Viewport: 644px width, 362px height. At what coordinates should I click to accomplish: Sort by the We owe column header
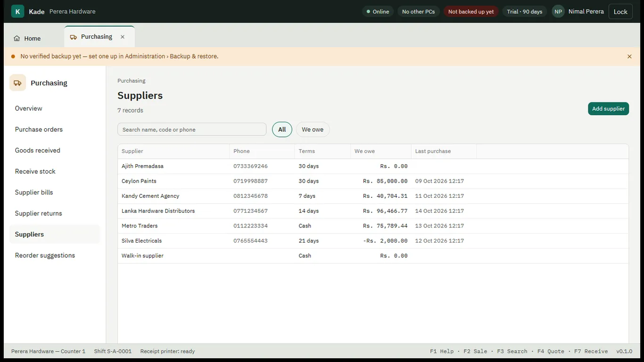click(x=381, y=151)
